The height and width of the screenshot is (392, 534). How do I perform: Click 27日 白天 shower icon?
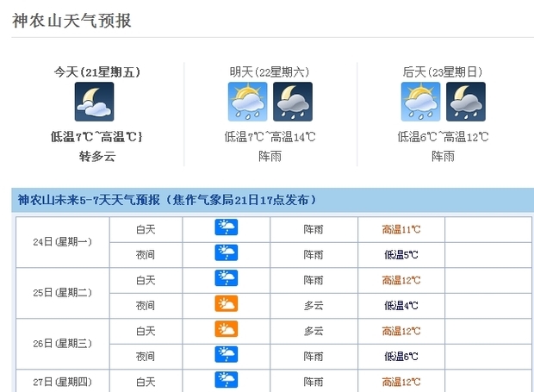[227, 380]
